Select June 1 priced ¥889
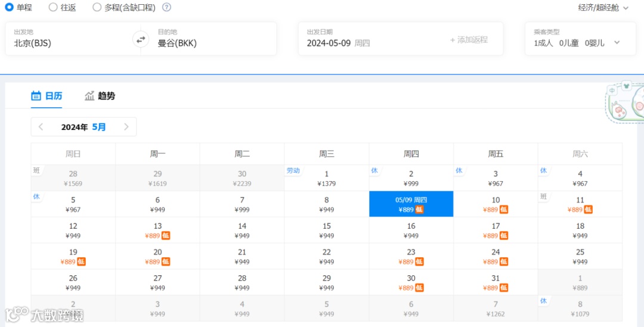This screenshot has height=327, width=644. coord(580,282)
